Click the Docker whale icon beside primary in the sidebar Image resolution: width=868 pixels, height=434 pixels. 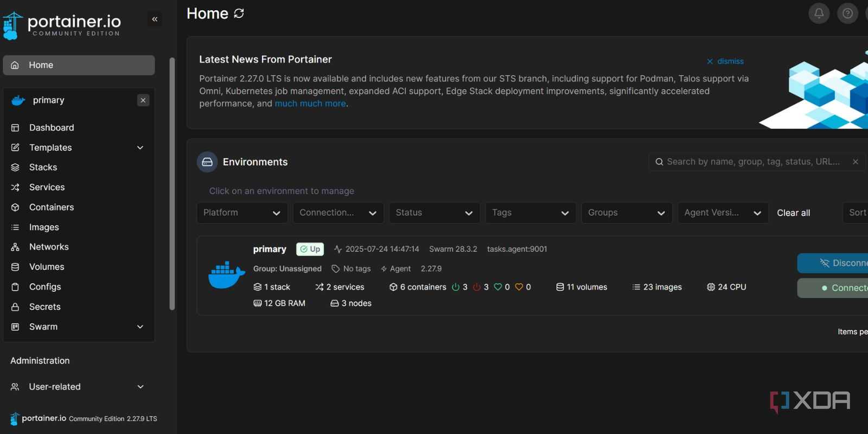pos(18,100)
